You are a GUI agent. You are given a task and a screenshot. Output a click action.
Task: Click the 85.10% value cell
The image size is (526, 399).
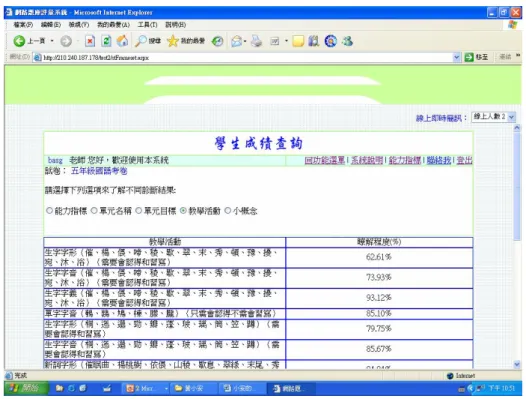coord(379,313)
